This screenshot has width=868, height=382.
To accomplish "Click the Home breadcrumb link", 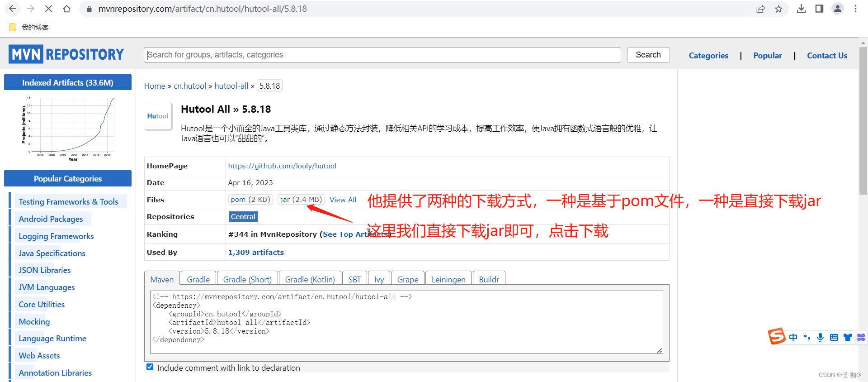I will click(x=155, y=86).
